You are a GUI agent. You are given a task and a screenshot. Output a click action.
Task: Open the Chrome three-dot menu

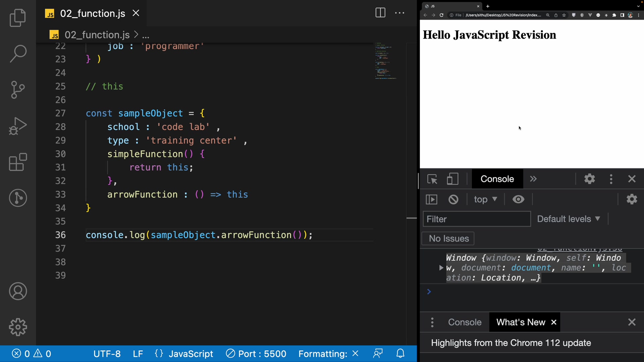point(638,15)
